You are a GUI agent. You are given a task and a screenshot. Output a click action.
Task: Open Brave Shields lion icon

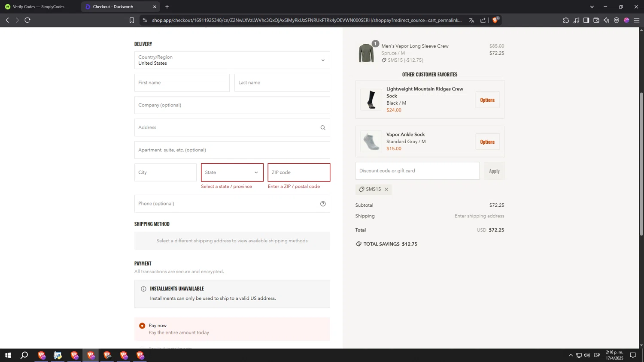pyautogui.click(x=495, y=20)
